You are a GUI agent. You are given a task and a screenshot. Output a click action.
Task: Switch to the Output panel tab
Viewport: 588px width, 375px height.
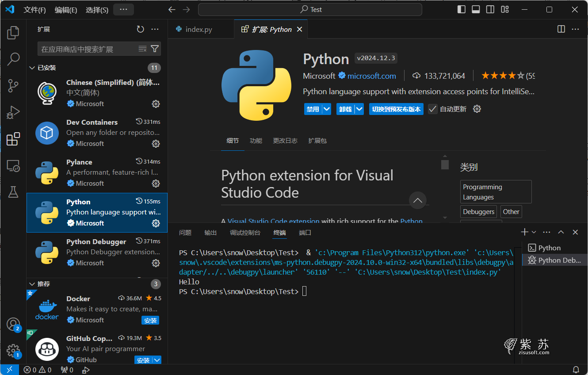click(210, 233)
